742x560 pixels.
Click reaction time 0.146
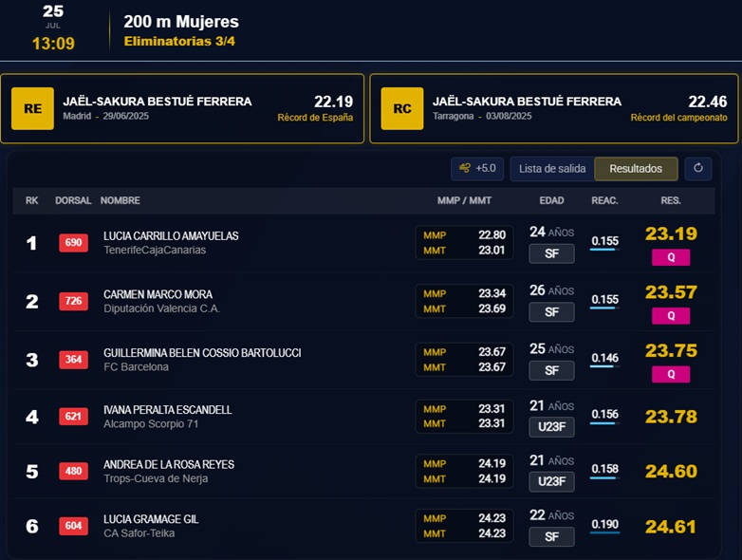click(604, 358)
